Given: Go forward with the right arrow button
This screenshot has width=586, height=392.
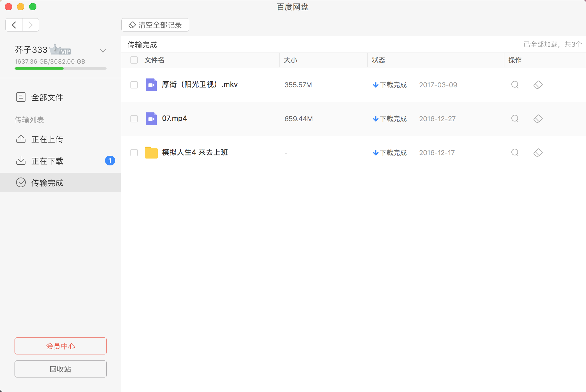Looking at the screenshot, I should [30, 25].
